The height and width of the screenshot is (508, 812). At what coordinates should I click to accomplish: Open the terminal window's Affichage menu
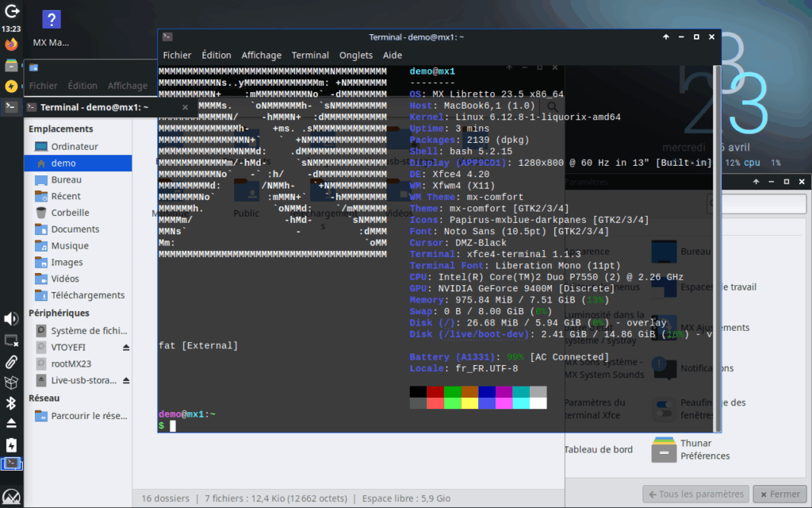click(262, 55)
